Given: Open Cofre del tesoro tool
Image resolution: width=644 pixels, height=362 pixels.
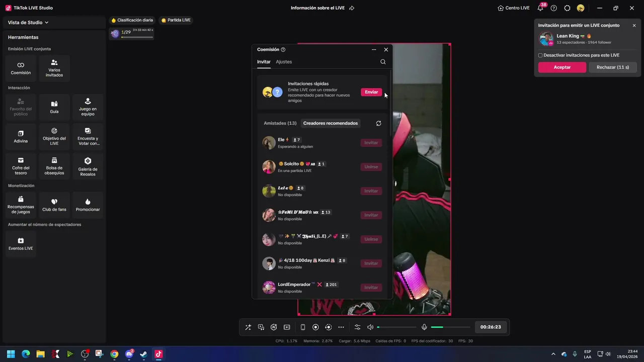Looking at the screenshot, I should click(21, 166).
